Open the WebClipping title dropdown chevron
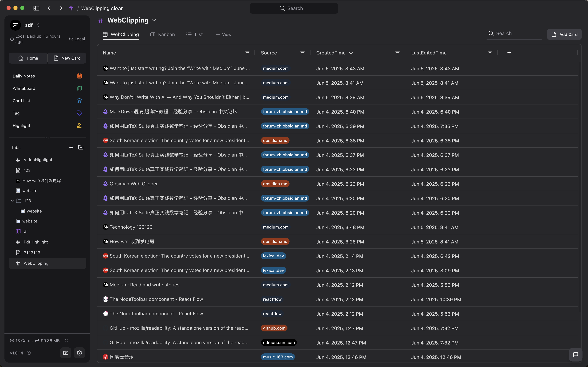The image size is (588, 367). 154,20
